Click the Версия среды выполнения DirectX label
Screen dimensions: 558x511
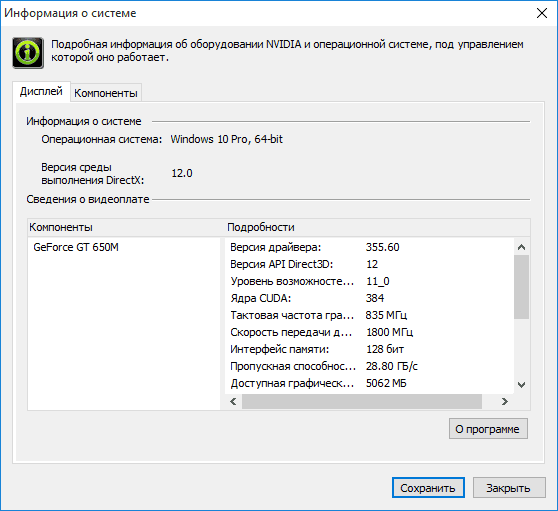(93, 174)
